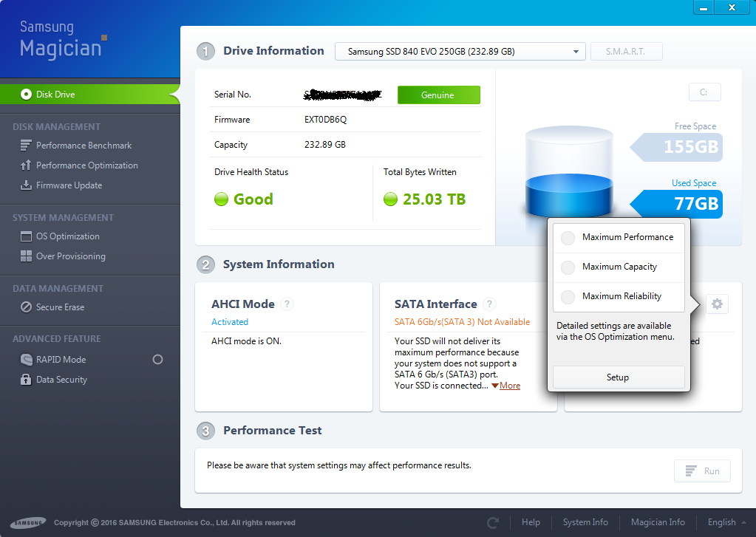Click the AHCI Activated status text
Image resolution: width=756 pixels, height=537 pixels.
(x=230, y=322)
